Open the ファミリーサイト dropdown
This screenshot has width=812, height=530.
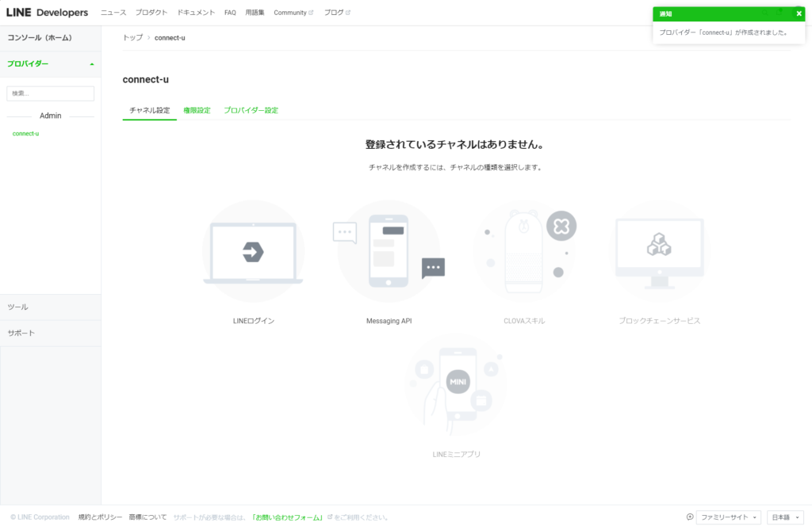(x=729, y=517)
